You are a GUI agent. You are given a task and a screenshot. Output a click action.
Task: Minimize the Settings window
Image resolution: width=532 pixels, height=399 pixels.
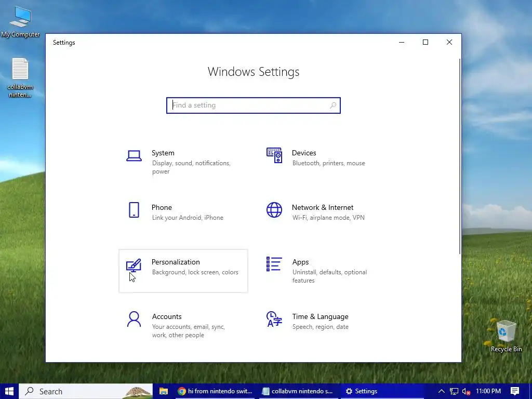(x=402, y=43)
